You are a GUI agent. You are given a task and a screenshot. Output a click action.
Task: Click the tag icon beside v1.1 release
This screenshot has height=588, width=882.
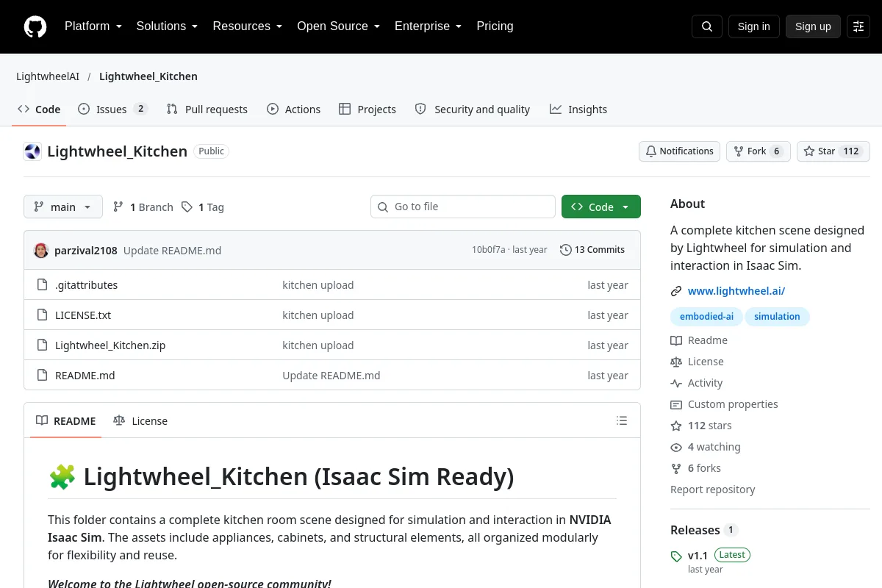pyautogui.click(x=676, y=556)
